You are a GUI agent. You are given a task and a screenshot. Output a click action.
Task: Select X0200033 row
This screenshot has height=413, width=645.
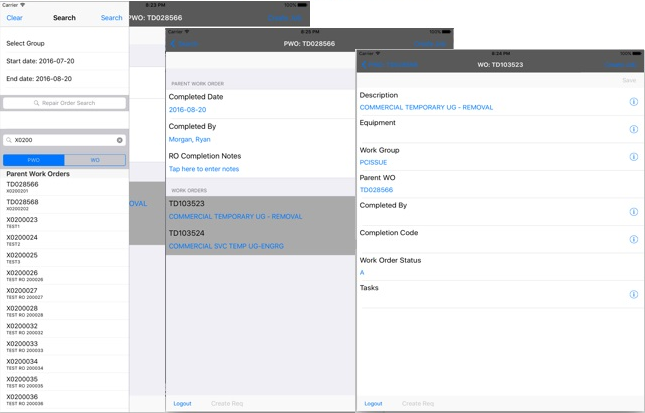pyautogui.click(x=65, y=346)
